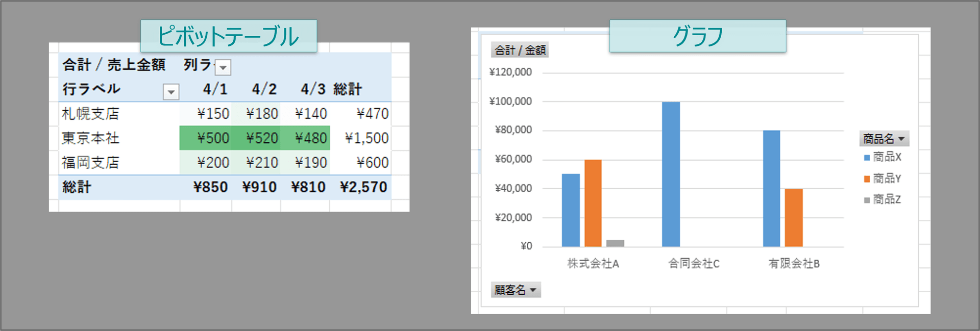Select the 総計 row label
This screenshot has width=980, height=331.
(77, 187)
